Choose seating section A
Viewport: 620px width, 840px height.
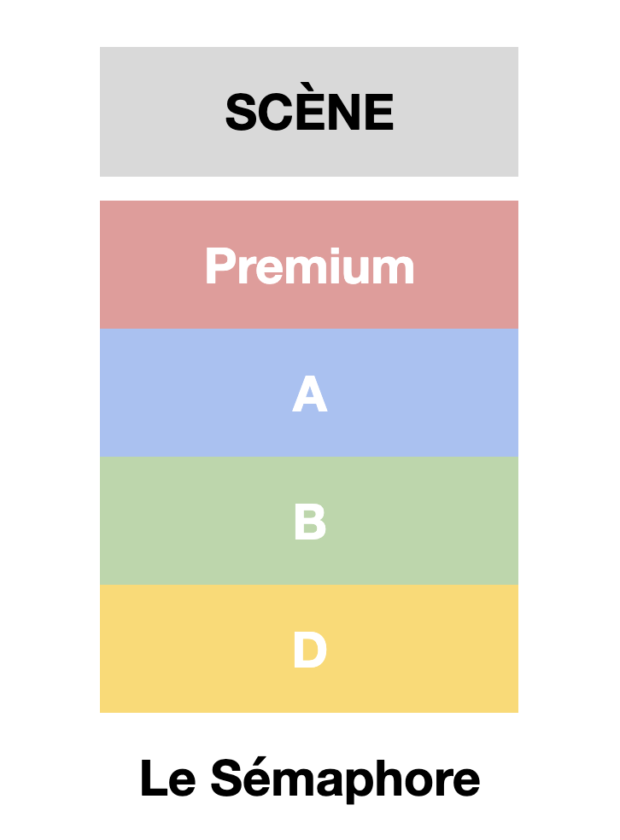[x=308, y=393]
